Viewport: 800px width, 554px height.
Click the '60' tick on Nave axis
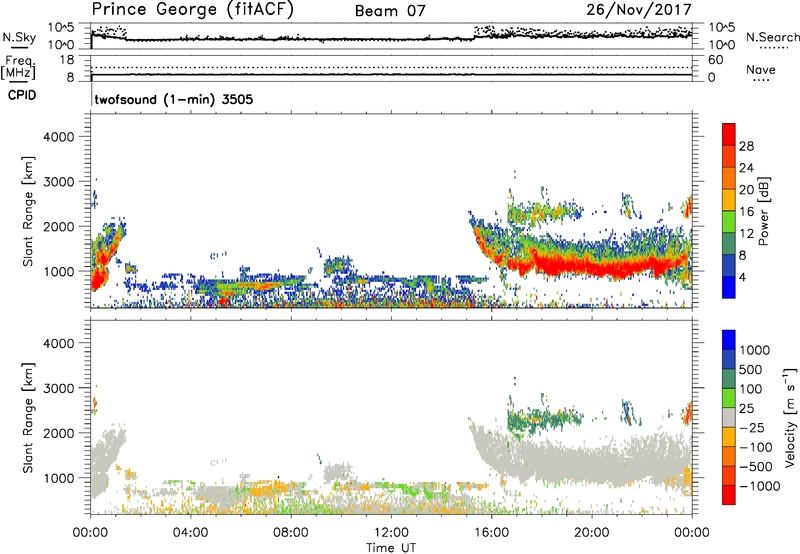pos(715,60)
